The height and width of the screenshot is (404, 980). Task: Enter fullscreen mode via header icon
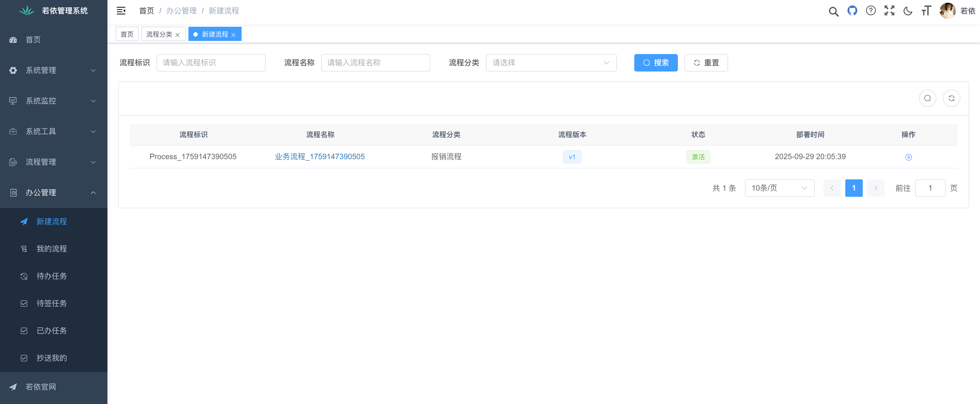pos(889,11)
